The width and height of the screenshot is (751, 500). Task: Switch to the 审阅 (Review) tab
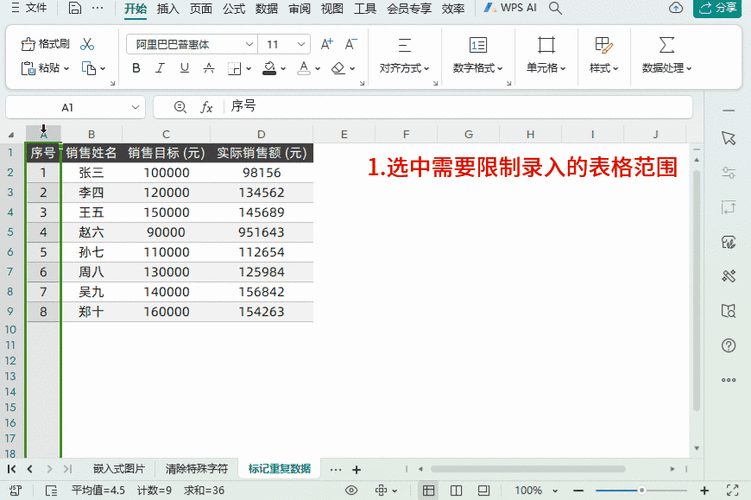pos(300,8)
